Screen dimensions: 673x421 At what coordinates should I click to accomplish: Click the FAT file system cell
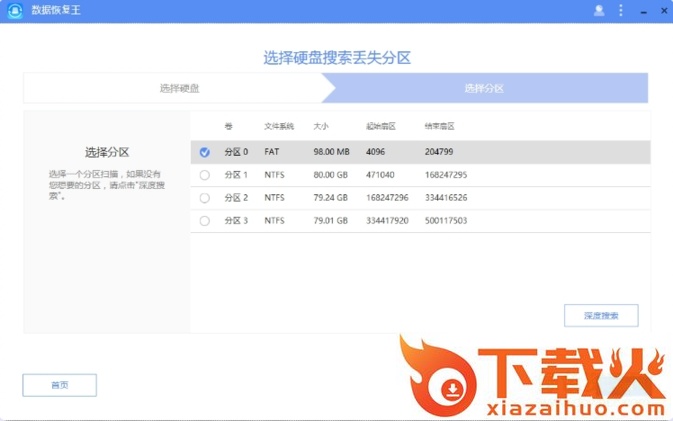tap(272, 152)
